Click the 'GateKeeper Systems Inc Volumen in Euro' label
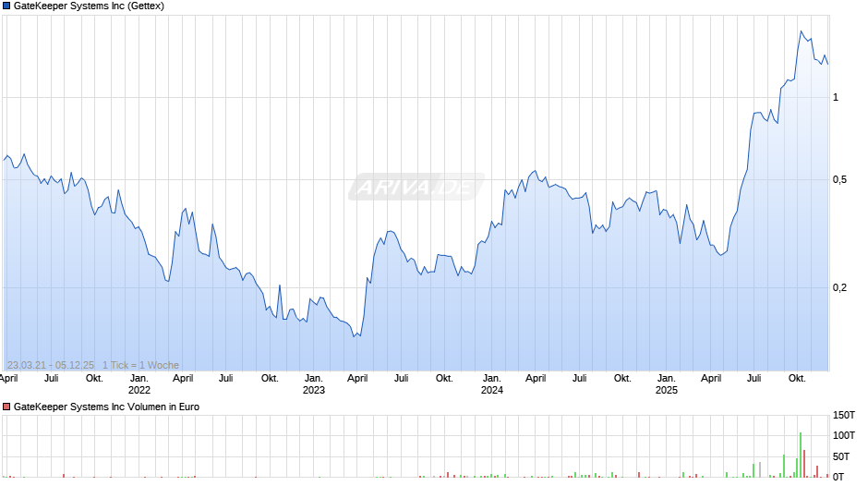Screen dimensions: 868x486 point(106,407)
